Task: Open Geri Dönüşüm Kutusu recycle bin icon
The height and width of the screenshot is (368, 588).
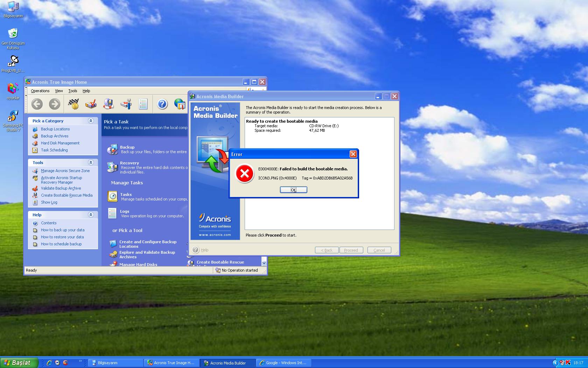Action: (13, 39)
